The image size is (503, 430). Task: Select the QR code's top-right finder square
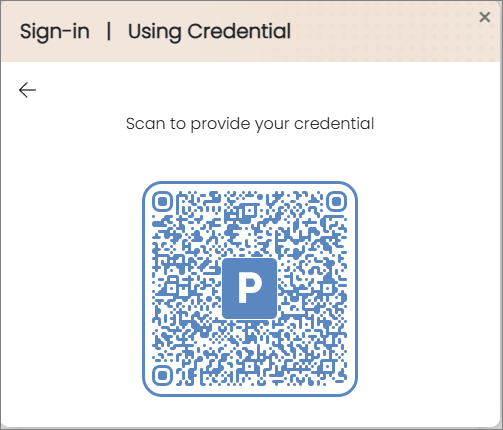[x=337, y=201]
